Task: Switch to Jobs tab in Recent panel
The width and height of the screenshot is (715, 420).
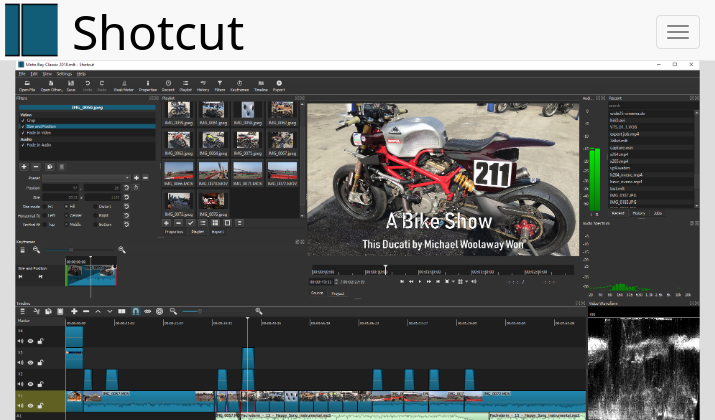Action: pyautogui.click(x=658, y=213)
